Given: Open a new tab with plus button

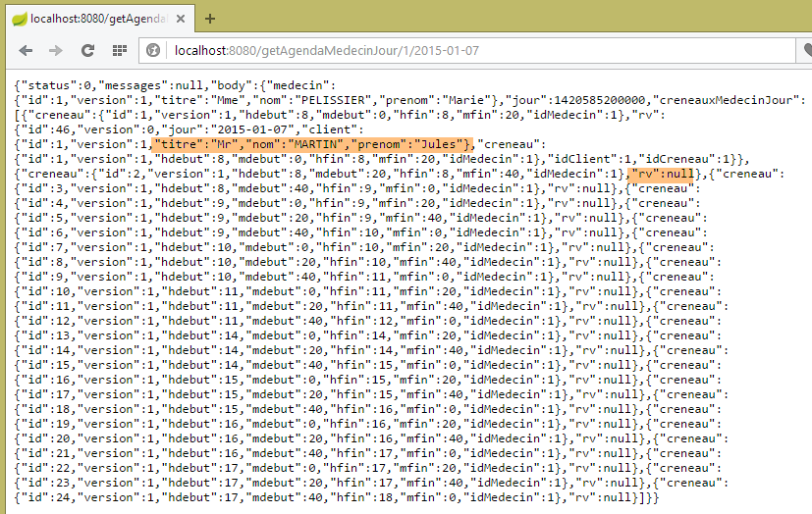Looking at the screenshot, I should tap(209, 18).
